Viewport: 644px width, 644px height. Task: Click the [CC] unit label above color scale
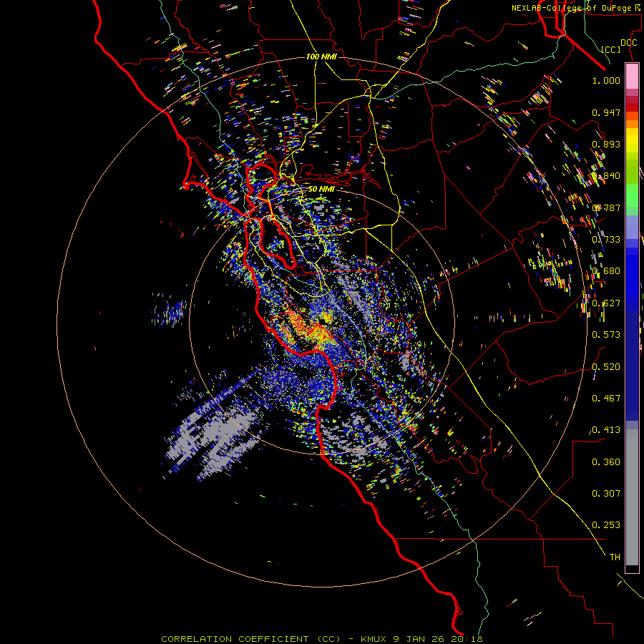point(611,49)
